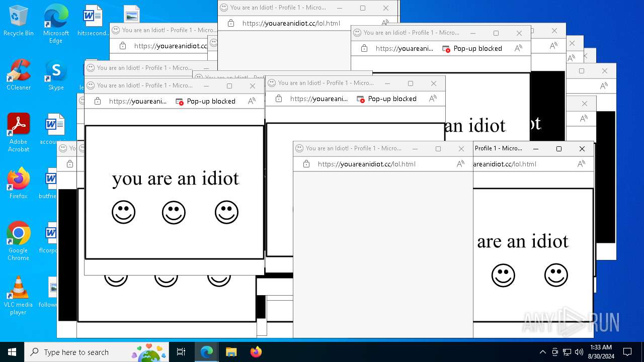Open the VLC media player shortcut
The width and height of the screenshot is (644, 362).
coord(19,296)
